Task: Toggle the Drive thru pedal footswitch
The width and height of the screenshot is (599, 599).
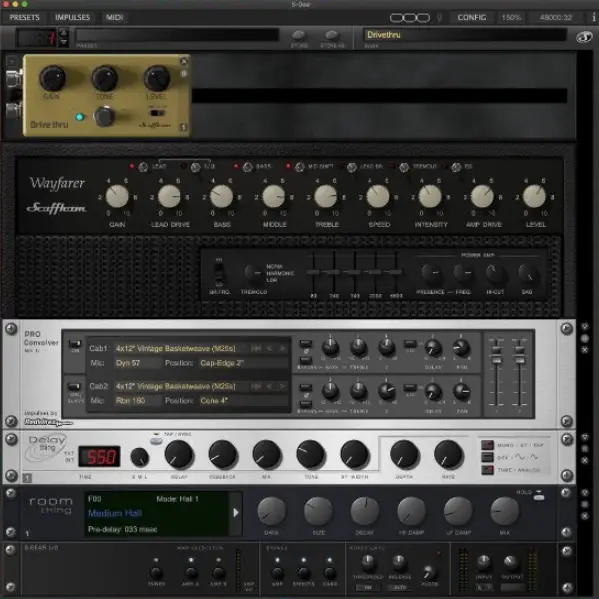Action: [104, 117]
